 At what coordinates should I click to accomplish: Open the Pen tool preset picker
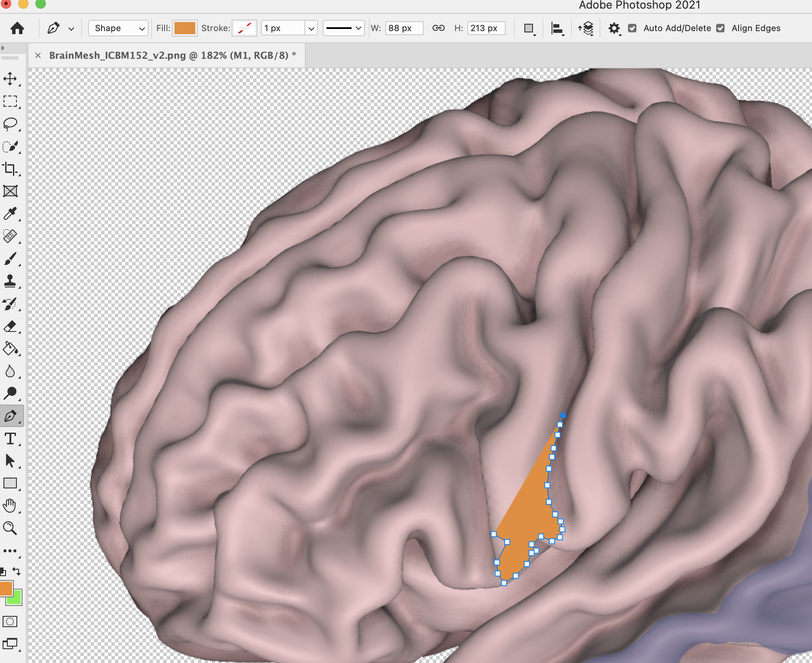(x=71, y=29)
